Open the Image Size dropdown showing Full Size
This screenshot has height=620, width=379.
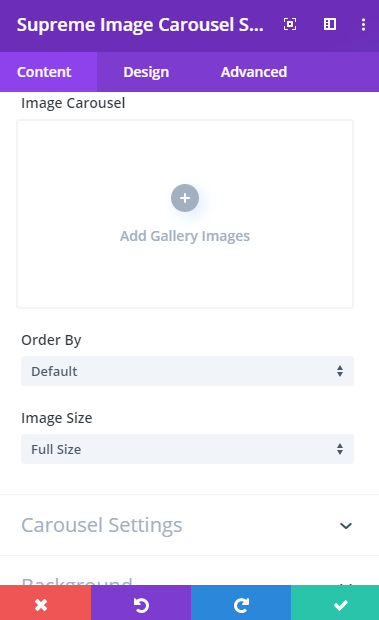point(187,449)
